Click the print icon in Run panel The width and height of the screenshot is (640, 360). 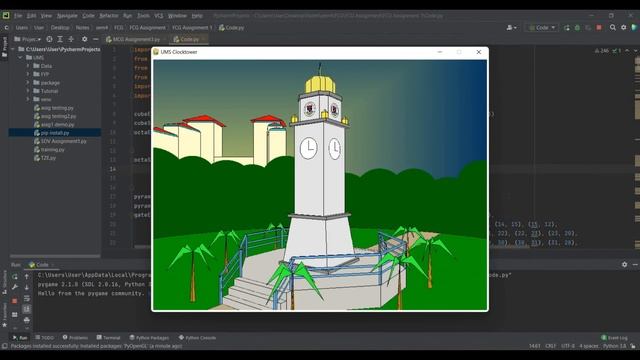27,320
